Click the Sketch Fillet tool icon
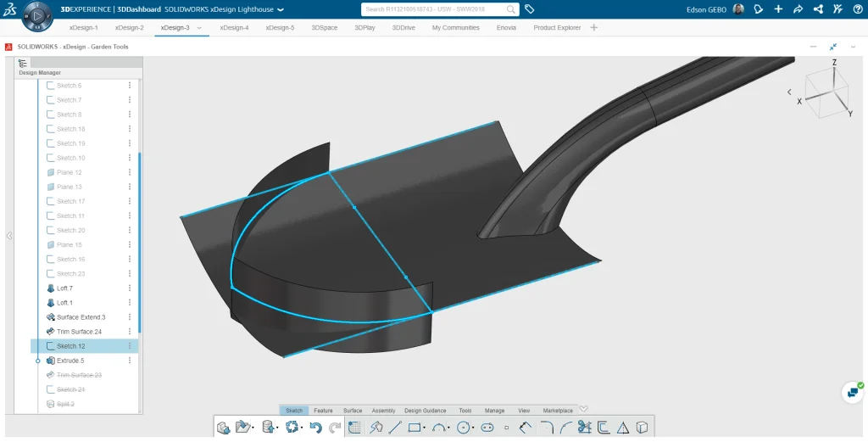This screenshot has width=868, height=442. (x=546, y=428)
